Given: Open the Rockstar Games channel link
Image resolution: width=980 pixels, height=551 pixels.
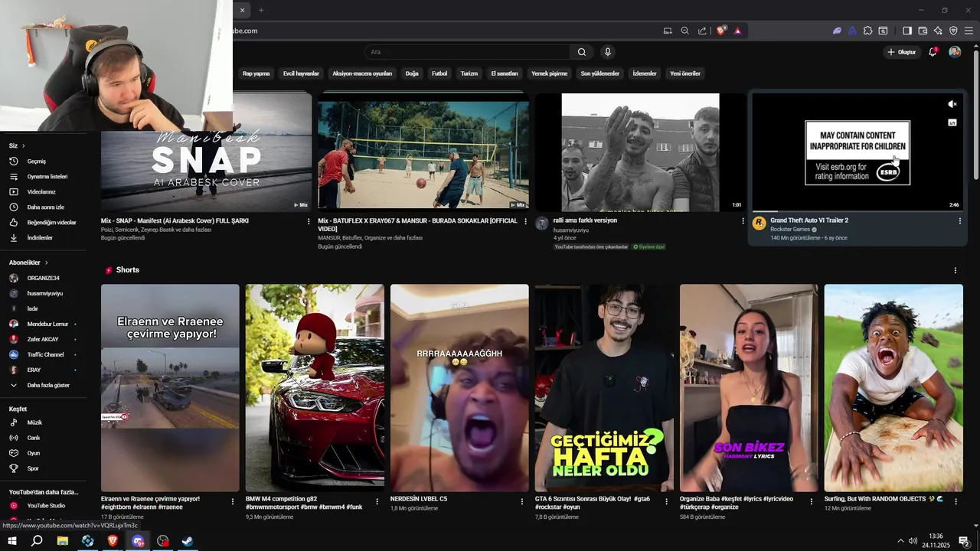Looking at the screenshot, I should [x=790, y=230].
